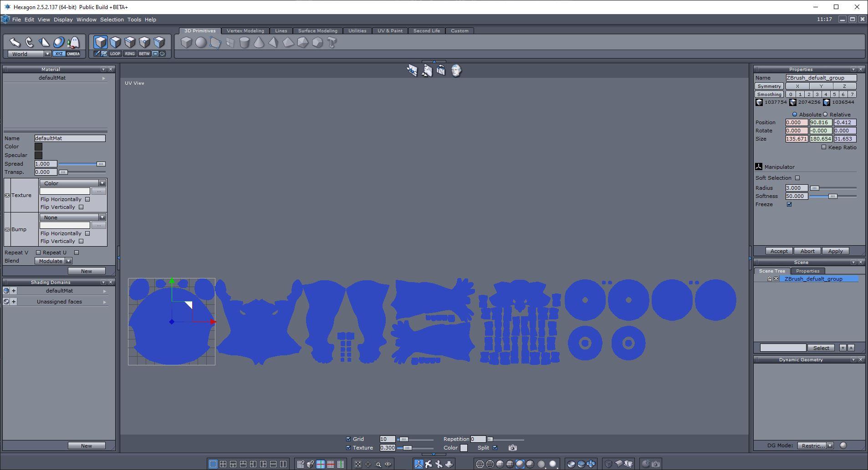Select the Relative radio button
Screen dimensions: 868x470
825,114
